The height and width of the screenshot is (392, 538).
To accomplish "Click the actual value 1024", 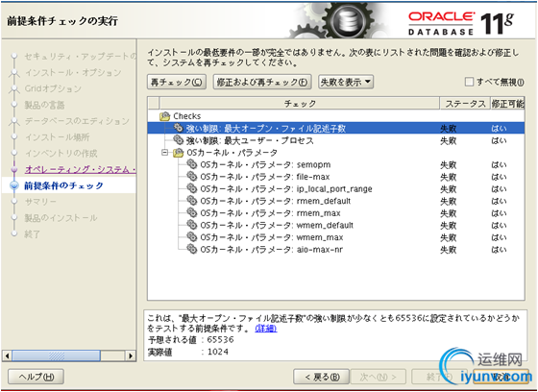I will [x=218, y=352].
